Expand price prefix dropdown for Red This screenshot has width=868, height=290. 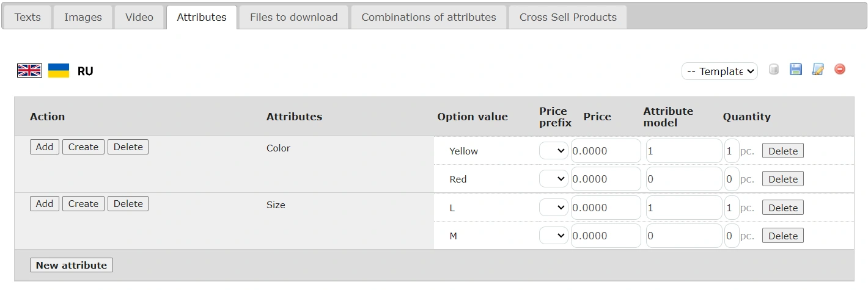click(x=554, y=179)
